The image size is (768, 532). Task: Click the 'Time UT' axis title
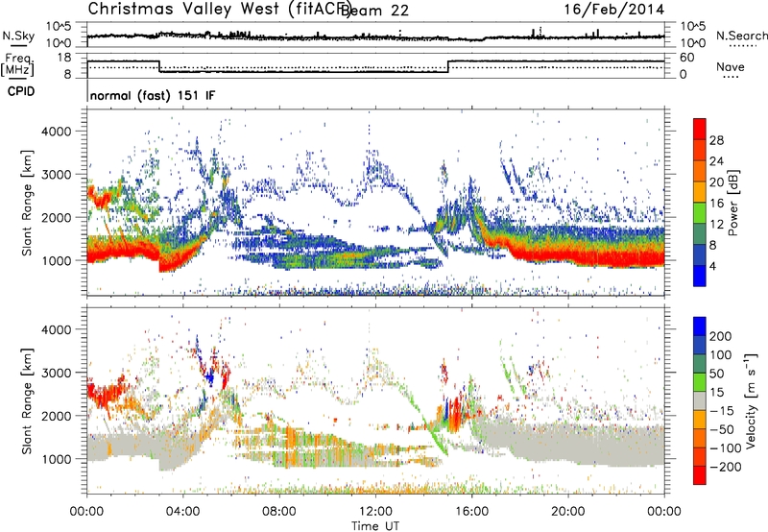tap(375, 526)
